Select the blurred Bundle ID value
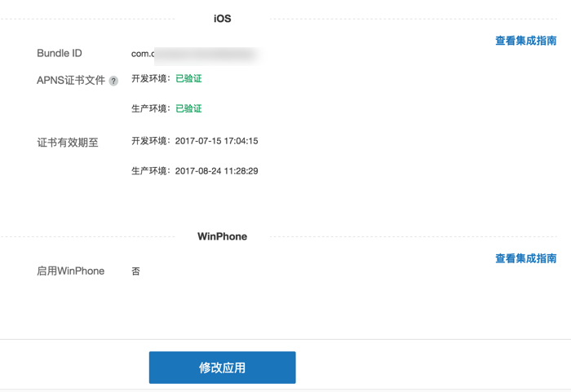This screenshot has width=571, height=392. (x=194, y=55)
